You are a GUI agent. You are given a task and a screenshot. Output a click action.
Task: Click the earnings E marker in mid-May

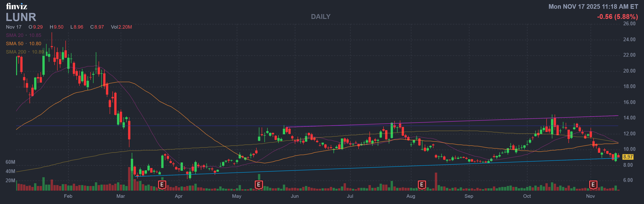click(x=258, y=185)
